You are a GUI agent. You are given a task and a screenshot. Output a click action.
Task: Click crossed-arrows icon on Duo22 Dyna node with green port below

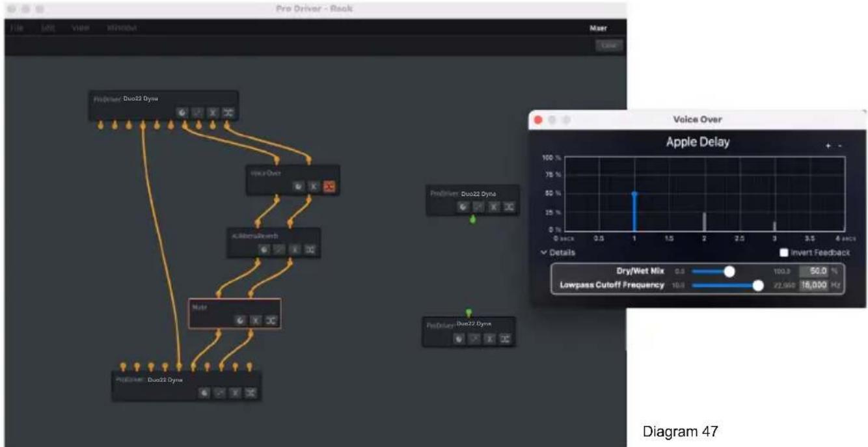509,207
